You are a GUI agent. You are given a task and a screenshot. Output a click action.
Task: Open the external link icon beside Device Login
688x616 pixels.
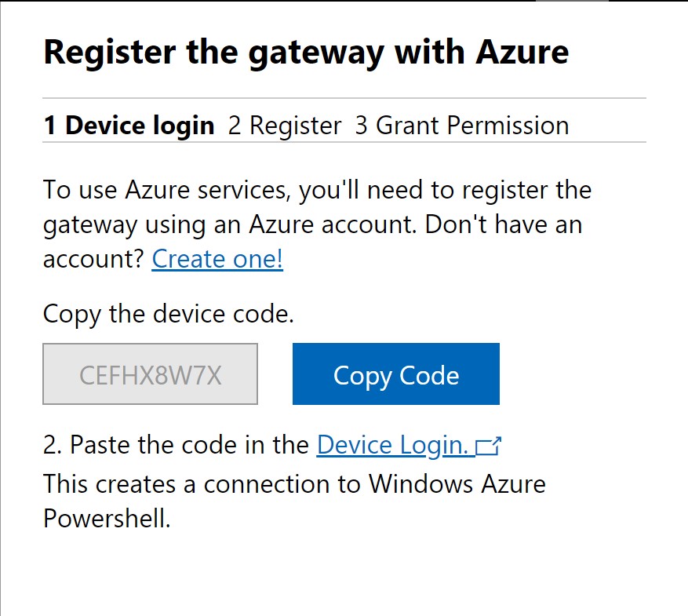(x=489, y=447)
